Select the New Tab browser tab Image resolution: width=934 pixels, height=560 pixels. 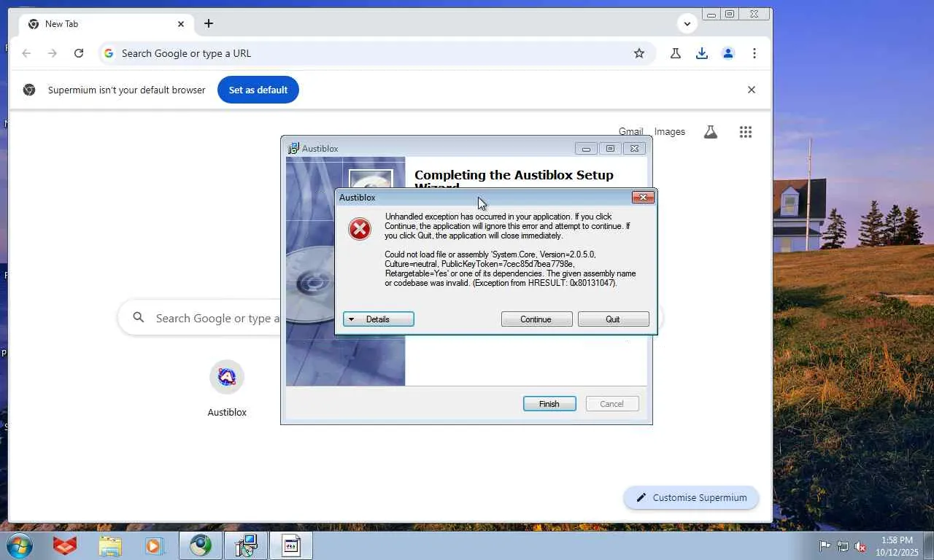pos(106,24)
